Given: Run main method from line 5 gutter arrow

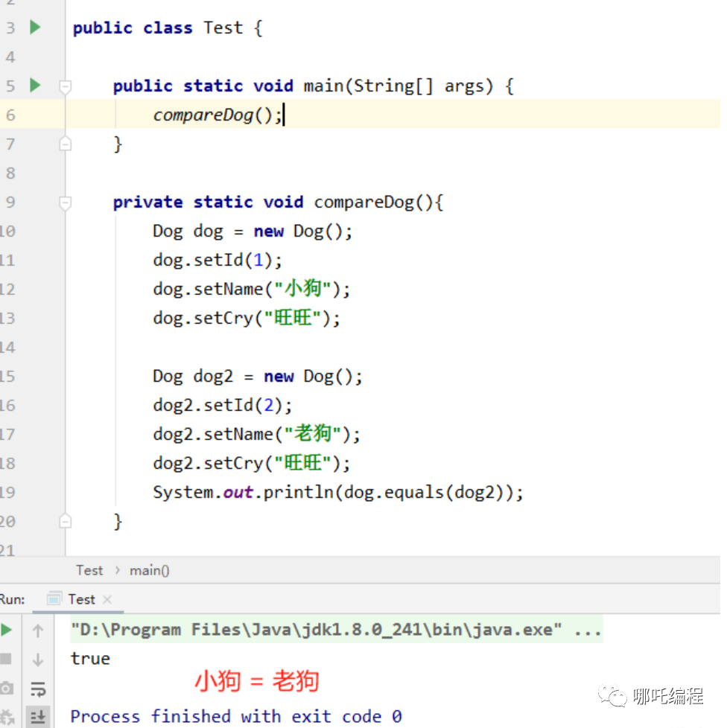Looking at the screenshot, I should point(35,86).
